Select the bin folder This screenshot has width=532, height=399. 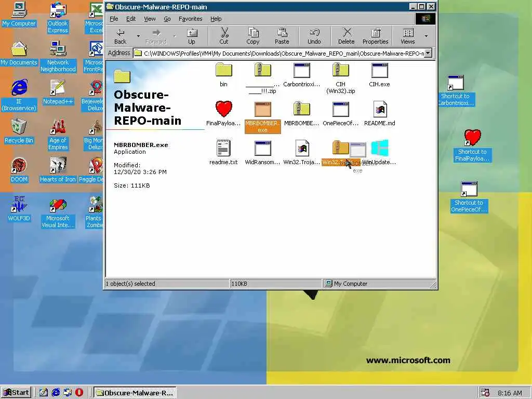[x=223, y=75]
